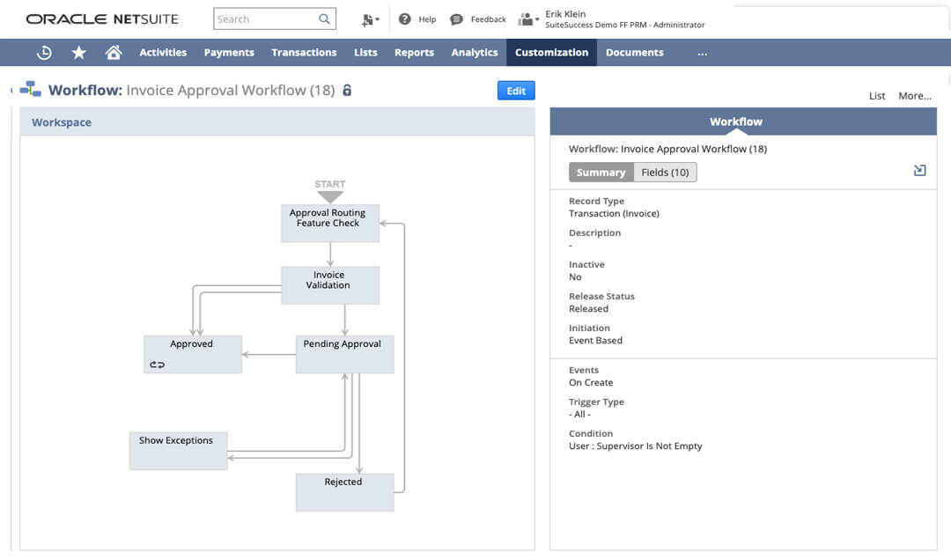The height and width of the screenshot is (560, 951).
Task: Go to the Home icon
Action: coord(114,53)
